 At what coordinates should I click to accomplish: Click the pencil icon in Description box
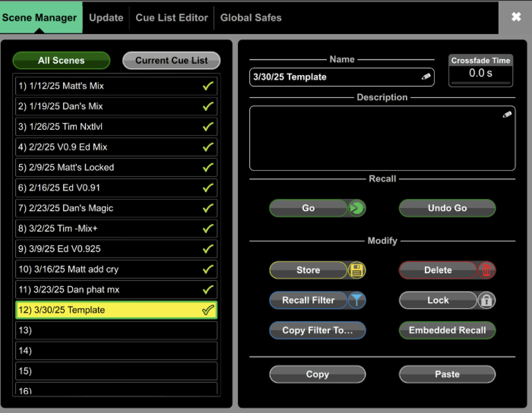[507, 115]
